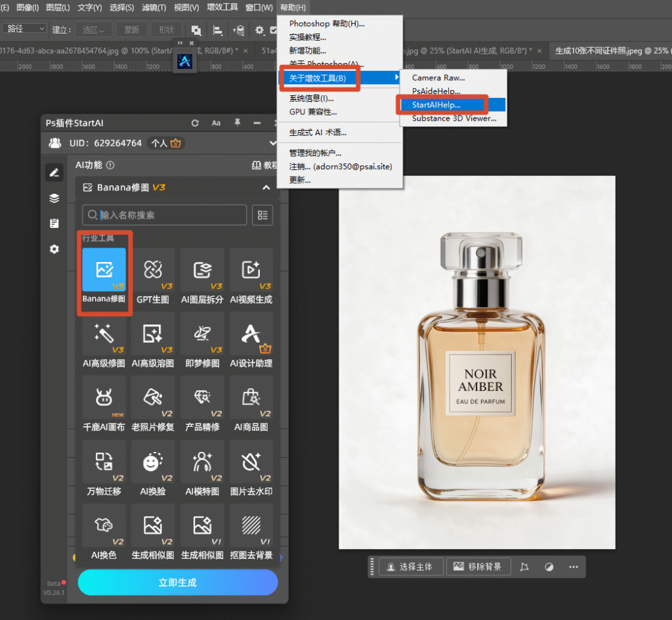This screenshot has height=620, width=672.
Task: Click the 立即生成 button
Action: click(178, 583)
